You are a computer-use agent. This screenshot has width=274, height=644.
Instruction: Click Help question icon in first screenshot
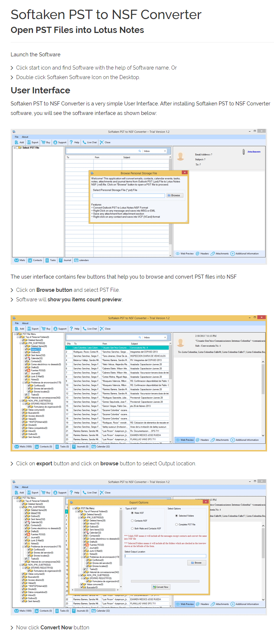(71, 142)
